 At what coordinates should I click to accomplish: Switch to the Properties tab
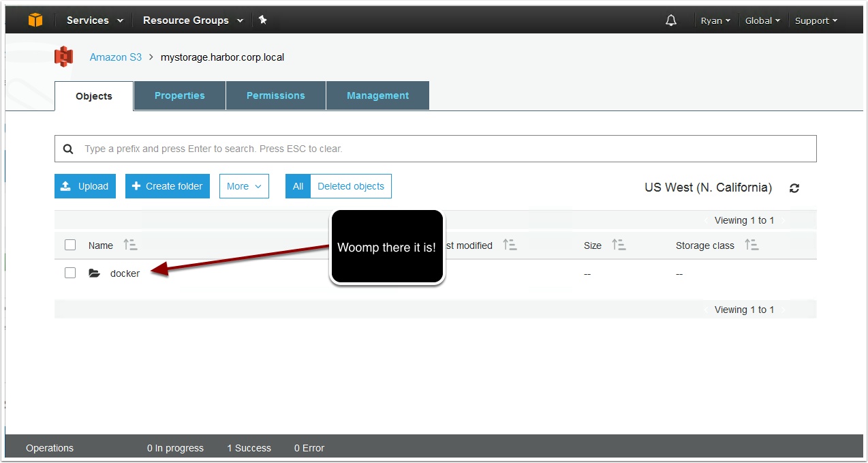(x=180, y=95)
